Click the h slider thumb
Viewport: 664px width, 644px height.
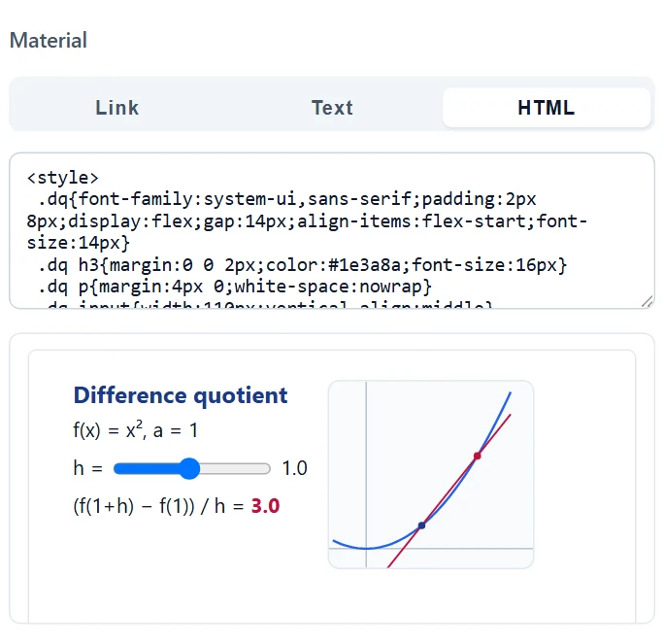pyautogui.click(x=189, y=468)
